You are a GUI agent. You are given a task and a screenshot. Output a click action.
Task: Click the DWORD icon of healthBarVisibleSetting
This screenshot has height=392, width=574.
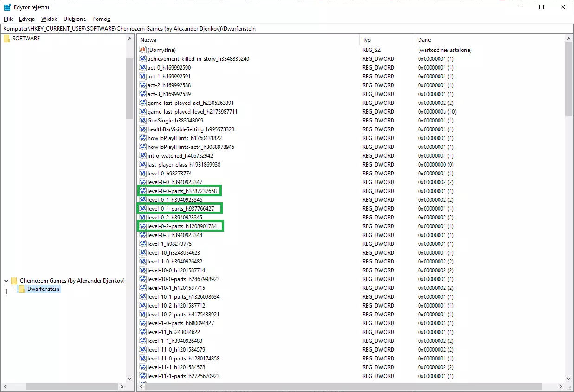pos(143,129)
